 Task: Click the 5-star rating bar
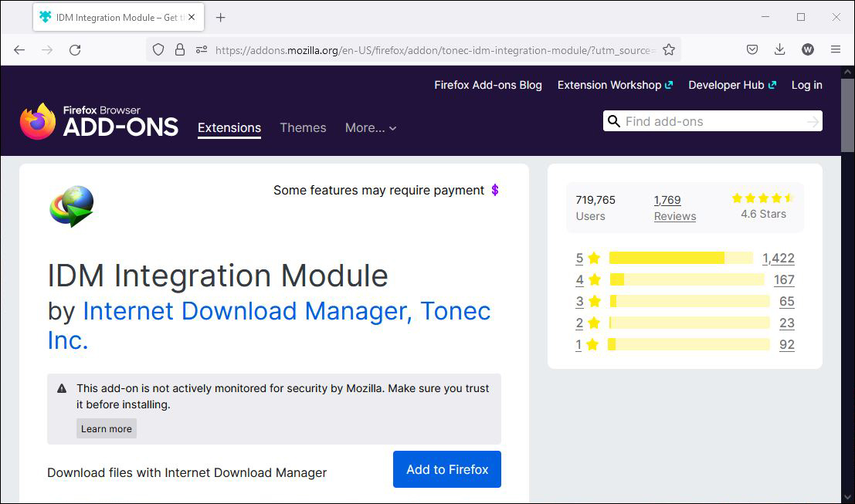coord(680,258)
